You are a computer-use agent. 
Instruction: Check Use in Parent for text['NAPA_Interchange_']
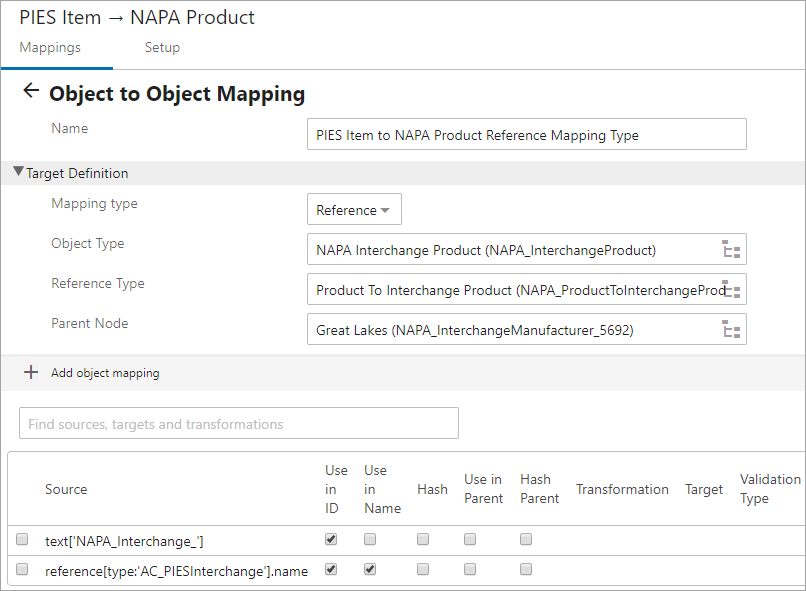tap(470, 539)
